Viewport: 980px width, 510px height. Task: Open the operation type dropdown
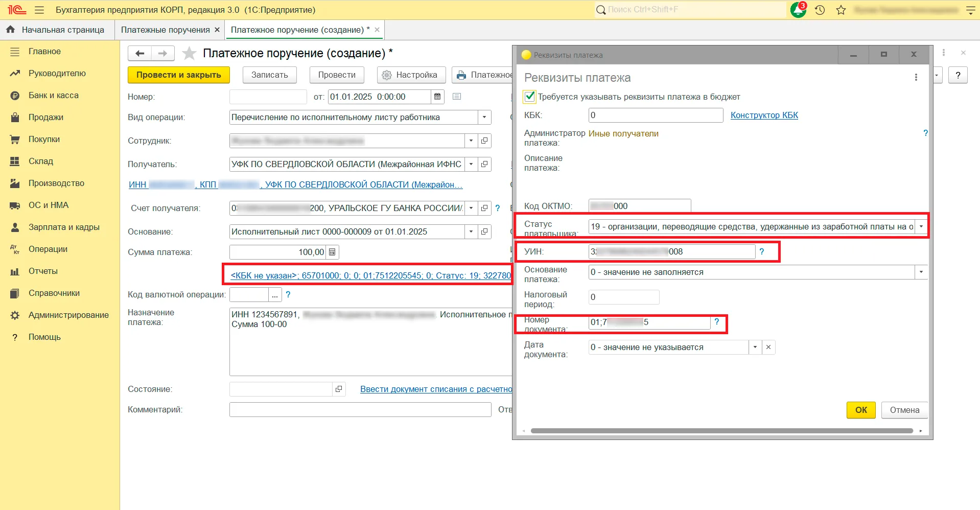tap(484, 117)
